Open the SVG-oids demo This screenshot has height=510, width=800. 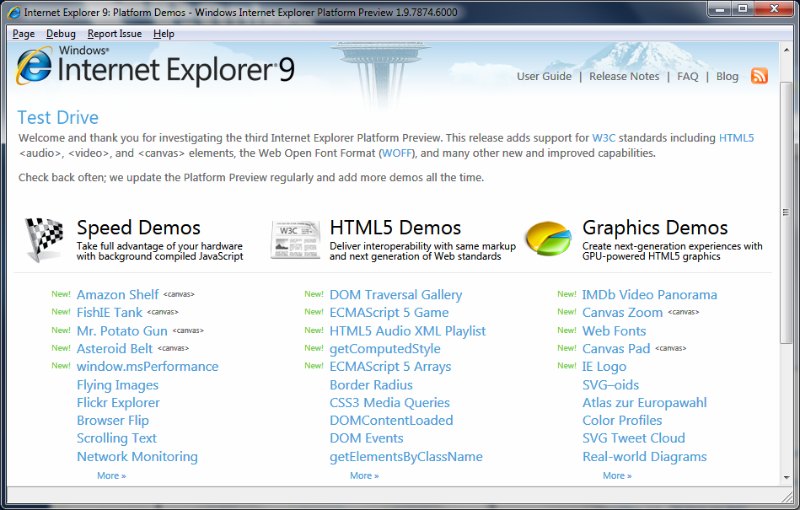pos(611,385)
